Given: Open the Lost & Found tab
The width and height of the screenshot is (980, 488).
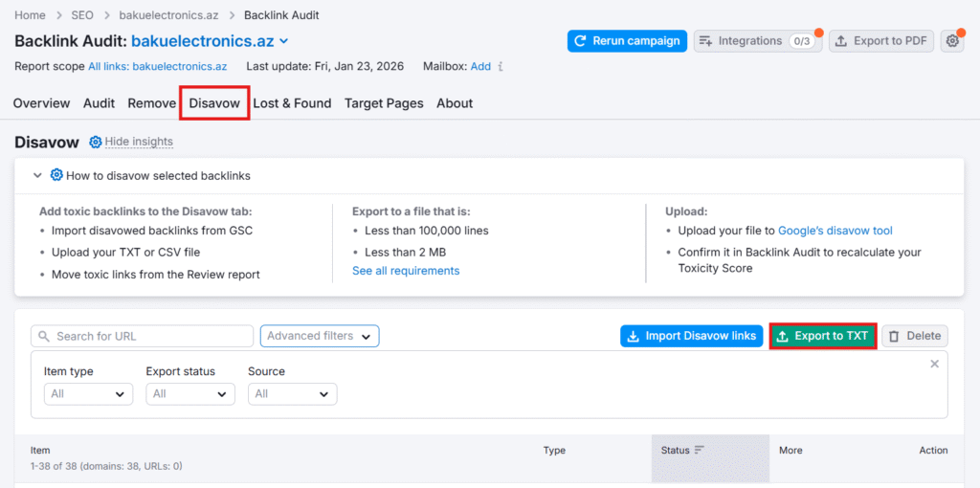Looking at the screenshot, I should point(292,103).
